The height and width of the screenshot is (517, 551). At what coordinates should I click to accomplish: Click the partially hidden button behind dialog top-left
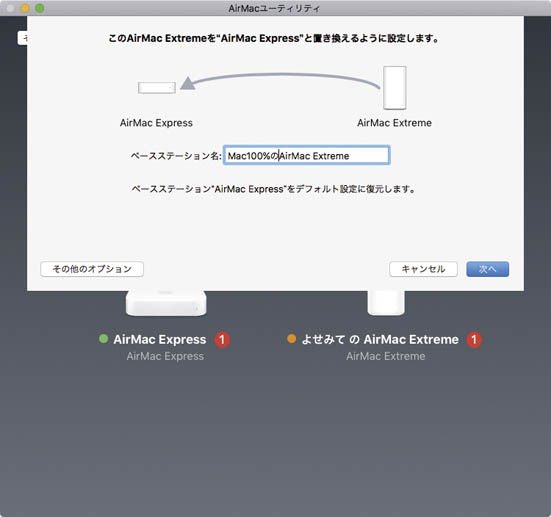tap(22, 38)
